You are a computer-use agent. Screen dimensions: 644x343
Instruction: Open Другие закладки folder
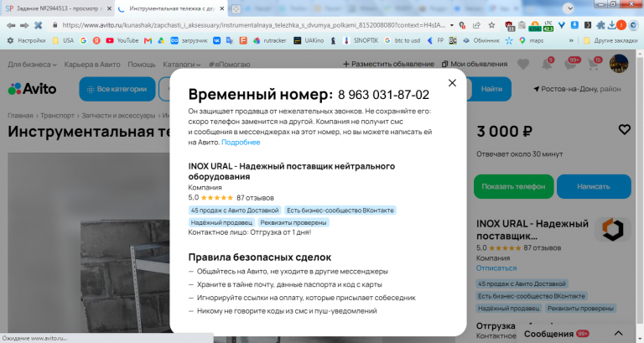(610, 40)
